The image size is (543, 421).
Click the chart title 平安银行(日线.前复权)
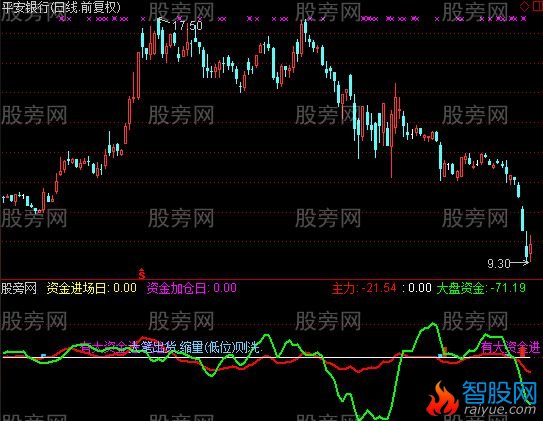point(61,7)
